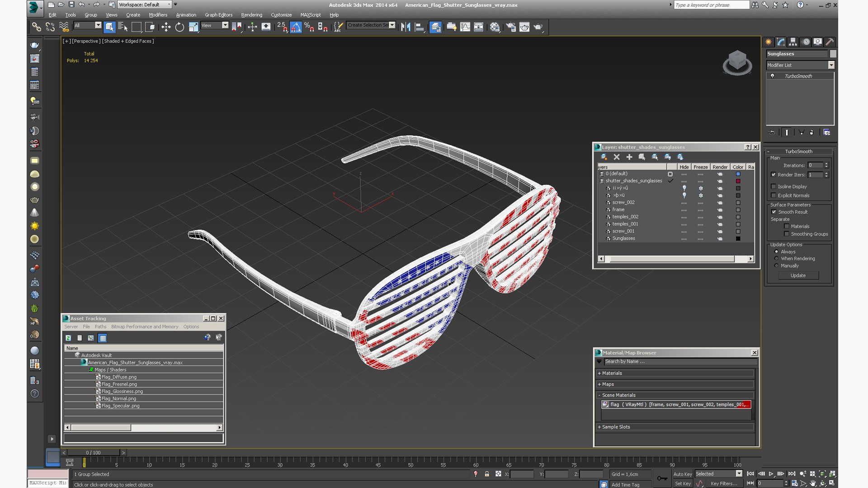Click Refresh icon in Asset Tracking

tap(68, 338)
